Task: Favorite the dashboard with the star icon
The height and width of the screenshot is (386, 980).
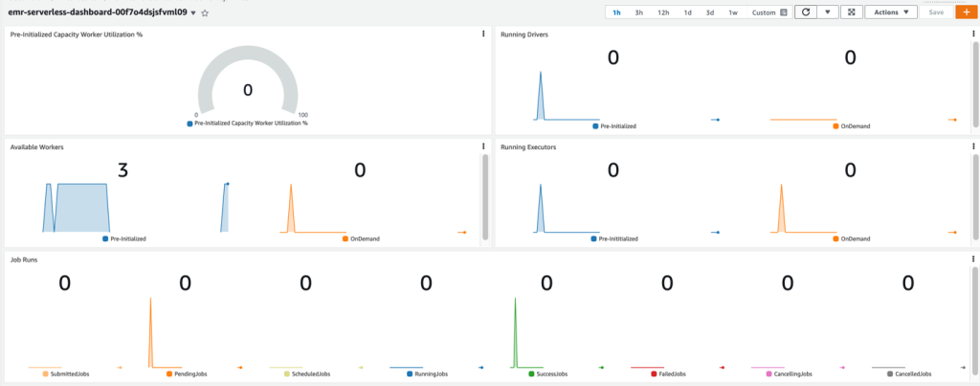Action: point(205,12)
